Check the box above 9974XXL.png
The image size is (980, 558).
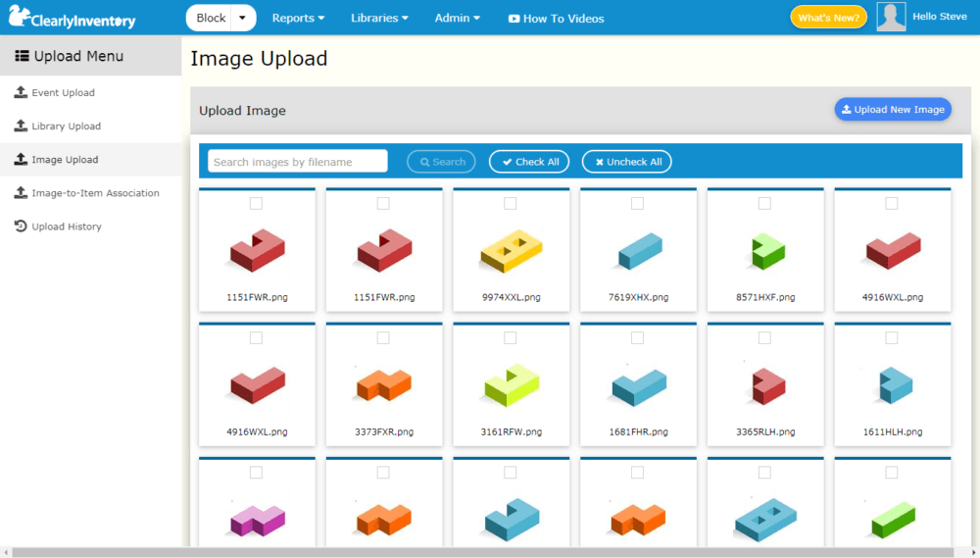[x=510, y=203]
